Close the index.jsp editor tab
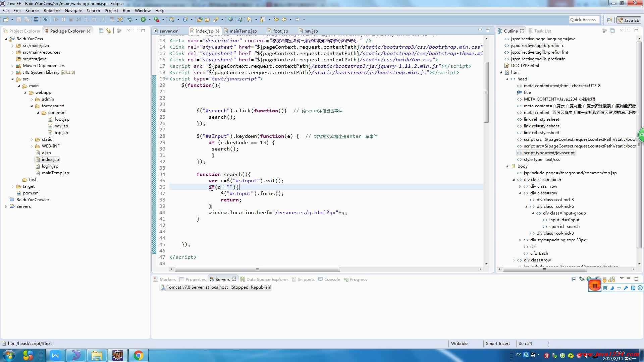644x362 pixels. click(218, 31)
